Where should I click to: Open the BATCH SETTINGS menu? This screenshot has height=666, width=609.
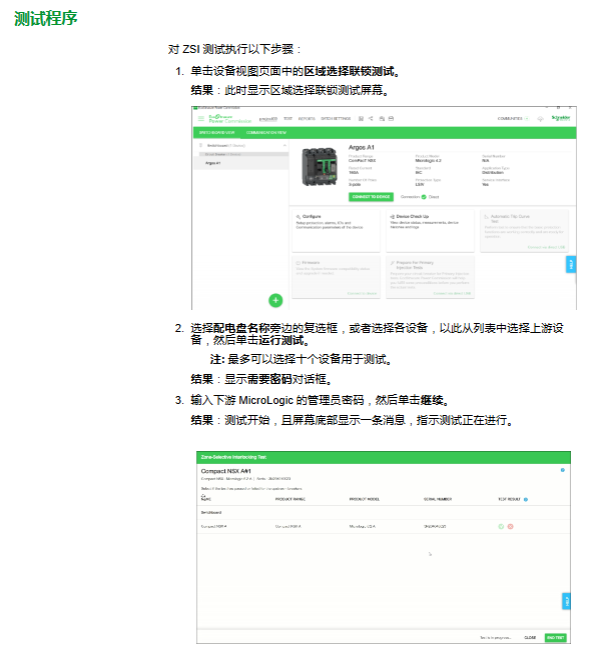[336, 119]
